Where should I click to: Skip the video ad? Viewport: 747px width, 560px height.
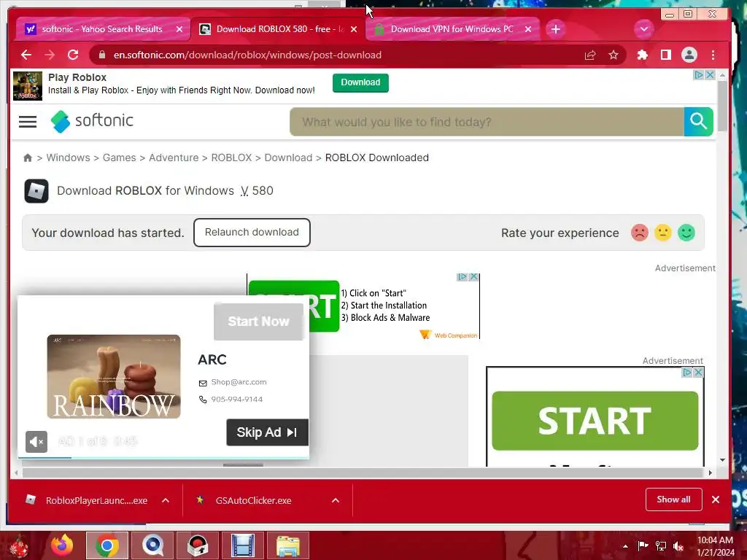click(267, 432)
